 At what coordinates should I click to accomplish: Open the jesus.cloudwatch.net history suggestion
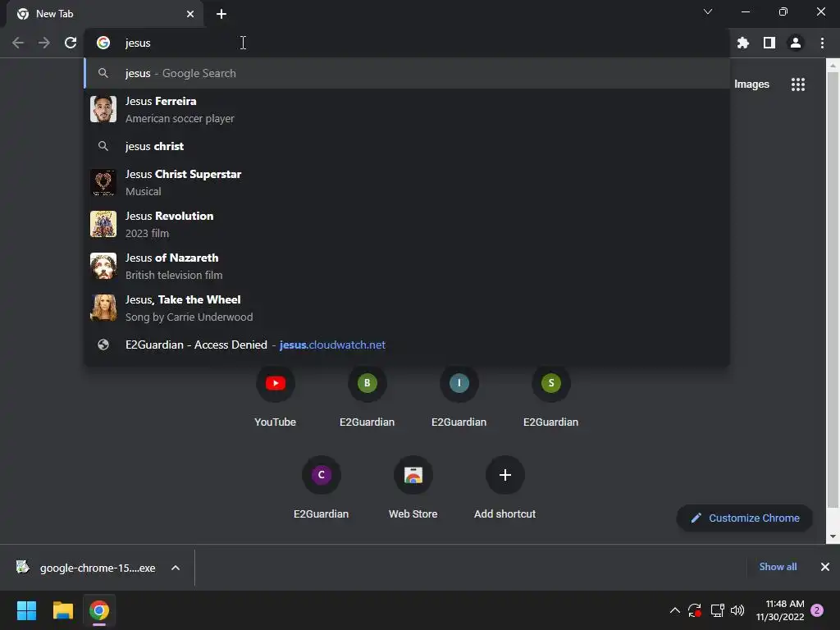click(407, 345)
